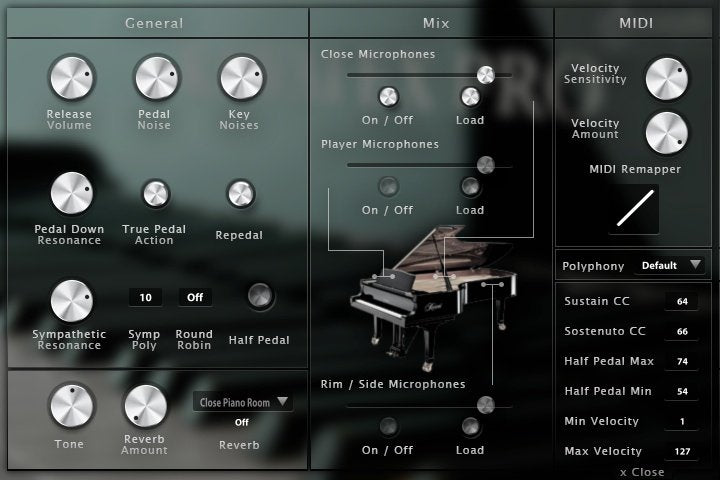The image size is (720, 480).
Task: Click the Sympathetic Resonance knob
Action: tap(69, 299)
